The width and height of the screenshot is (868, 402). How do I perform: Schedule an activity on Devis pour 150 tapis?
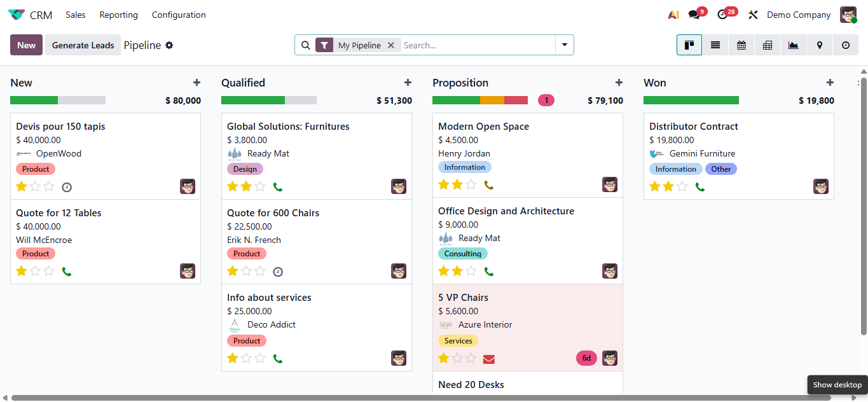pos(65,186)
